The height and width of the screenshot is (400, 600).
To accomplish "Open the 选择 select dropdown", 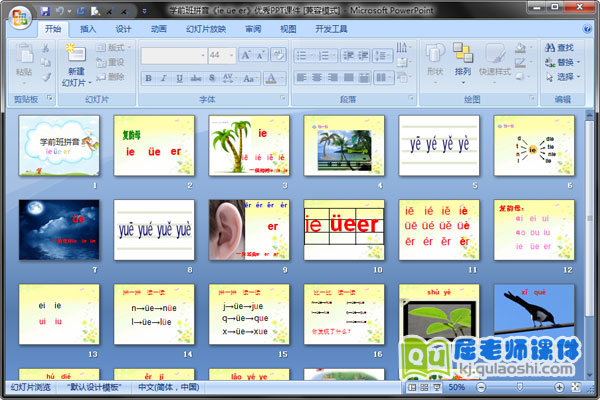I will click(562, 77).
